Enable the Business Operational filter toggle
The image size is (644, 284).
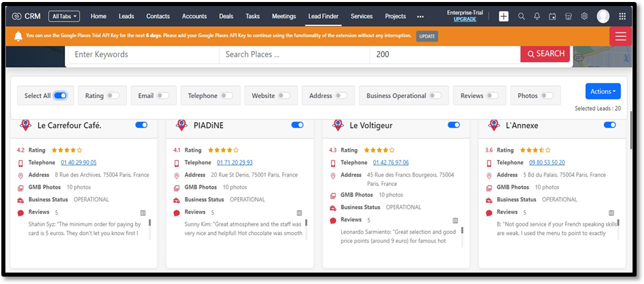[435, 95]
